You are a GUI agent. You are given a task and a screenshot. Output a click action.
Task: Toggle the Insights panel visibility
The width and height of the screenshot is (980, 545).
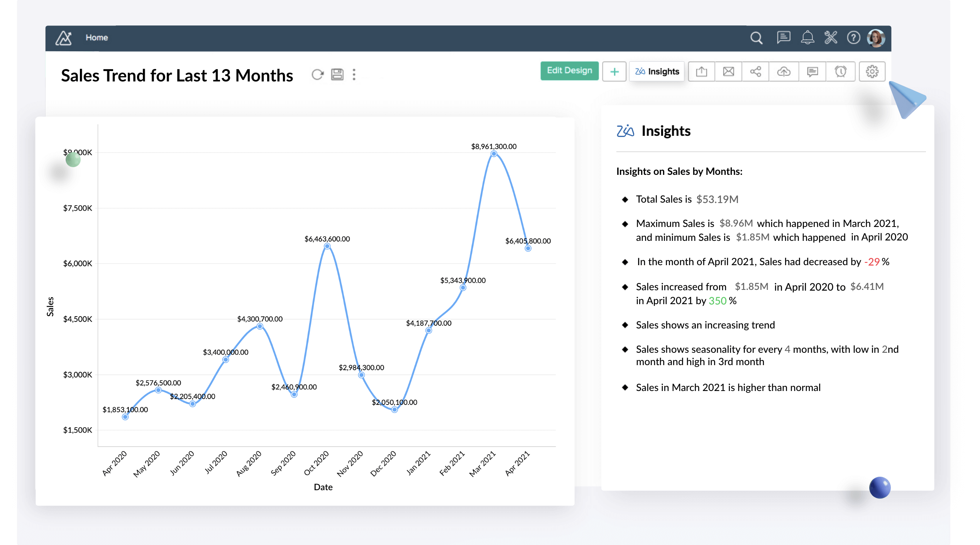pyautogui.click(x=657, y=71)
